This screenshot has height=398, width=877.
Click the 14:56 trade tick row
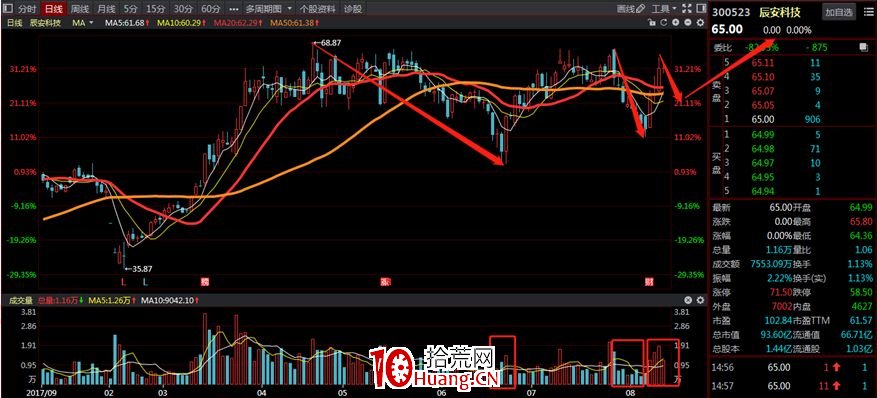(x=793, y=368)
